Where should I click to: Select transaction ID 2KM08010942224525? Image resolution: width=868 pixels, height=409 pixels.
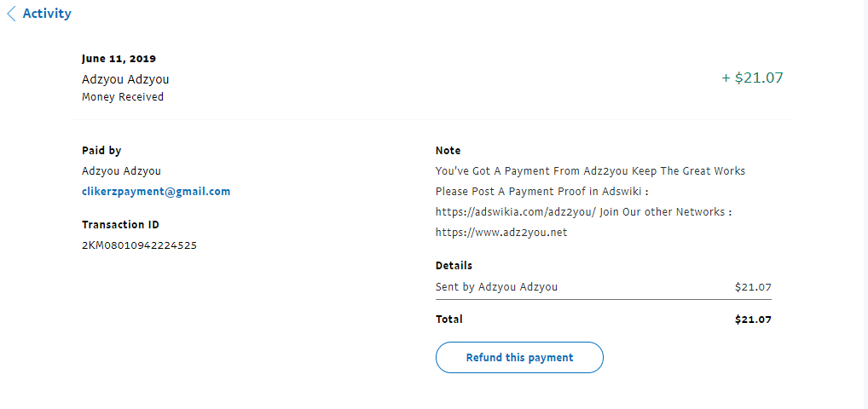coord(140,245)
